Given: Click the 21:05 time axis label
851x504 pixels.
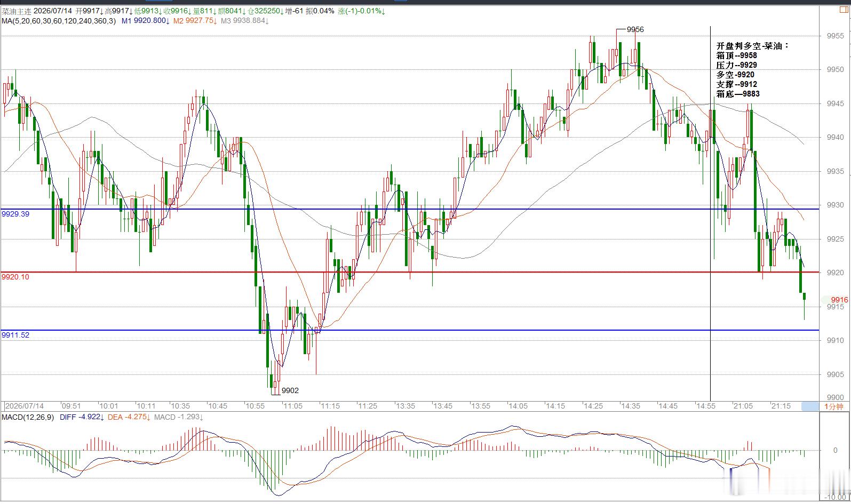Looking at the screenshot, I should pyautogui.click(x=743, y=406).
